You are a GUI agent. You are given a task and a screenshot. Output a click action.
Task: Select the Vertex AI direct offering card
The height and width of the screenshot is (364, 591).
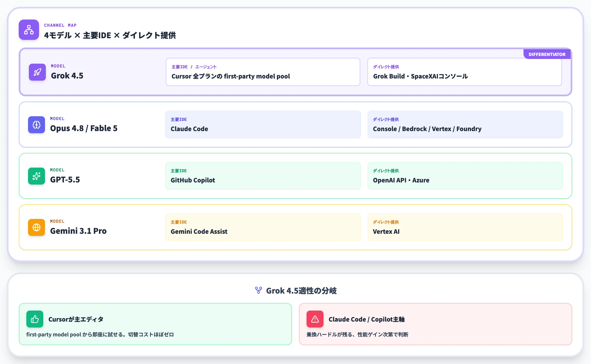coord(465,227)
